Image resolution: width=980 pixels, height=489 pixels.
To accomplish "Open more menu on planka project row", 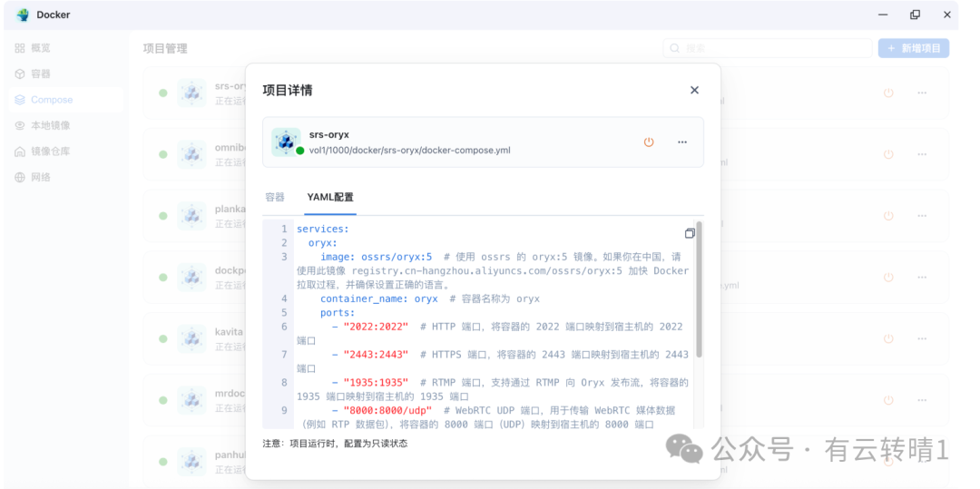I will tap(922, 215).
